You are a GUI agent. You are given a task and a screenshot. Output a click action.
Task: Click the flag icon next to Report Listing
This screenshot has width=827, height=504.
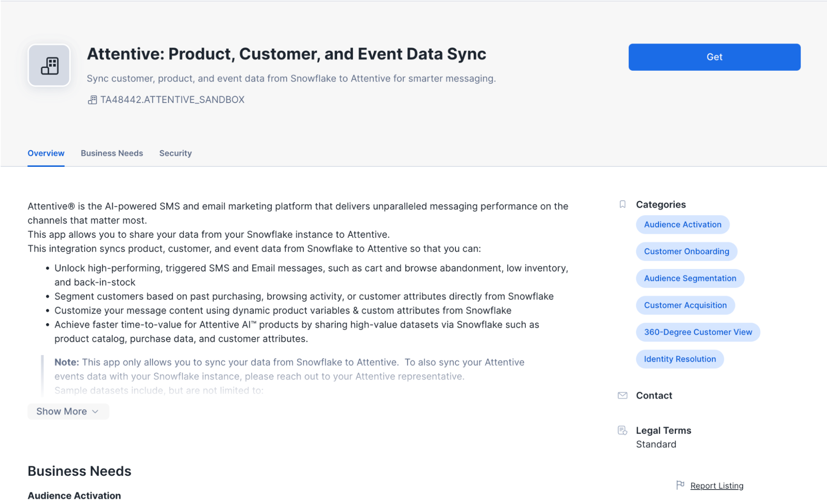point(680,485)
